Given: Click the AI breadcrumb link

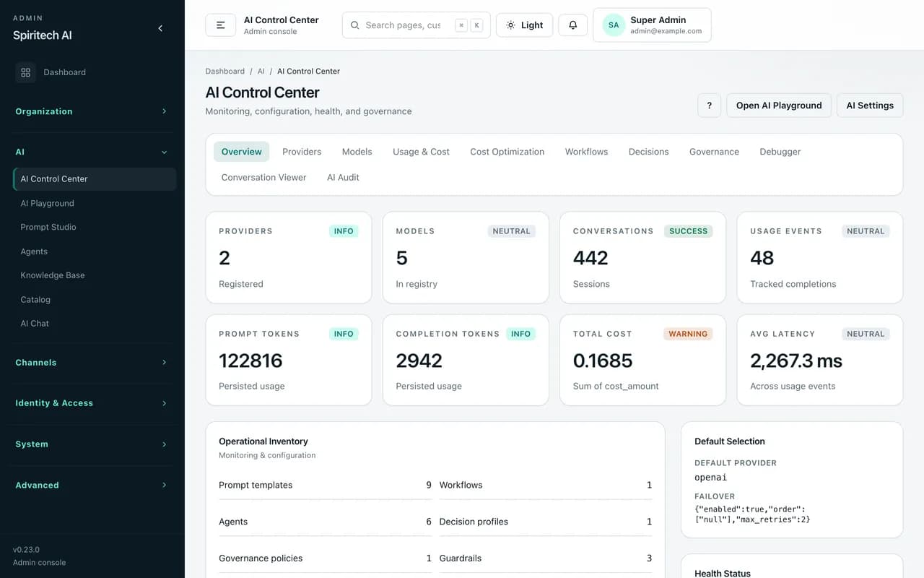Looking at the screenshot, I should (x=261, y=72).
